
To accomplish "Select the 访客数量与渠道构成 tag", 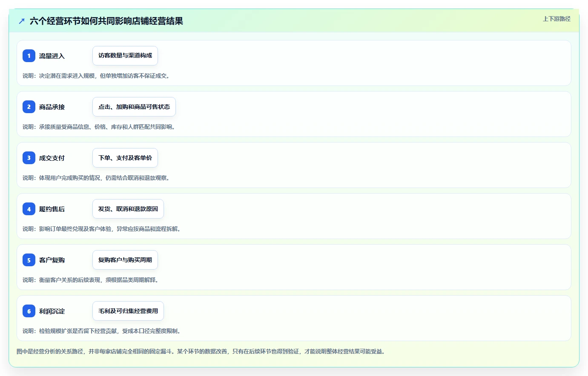I will click(125, 56).
